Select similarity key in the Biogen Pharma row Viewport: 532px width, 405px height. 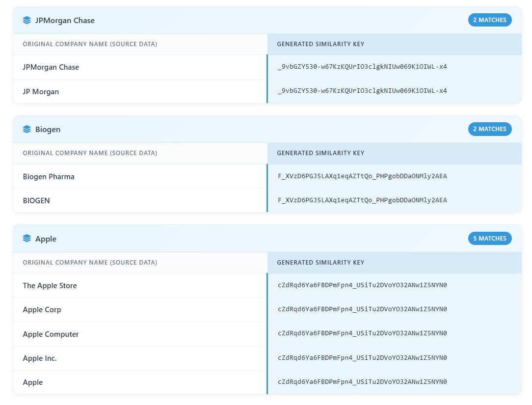(x=362, y=176)
